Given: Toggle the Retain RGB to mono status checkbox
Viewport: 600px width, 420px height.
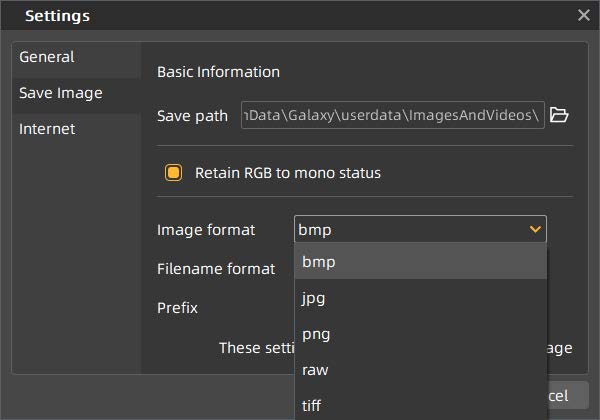Looking at the screenshot, I should tap(174, 173).
